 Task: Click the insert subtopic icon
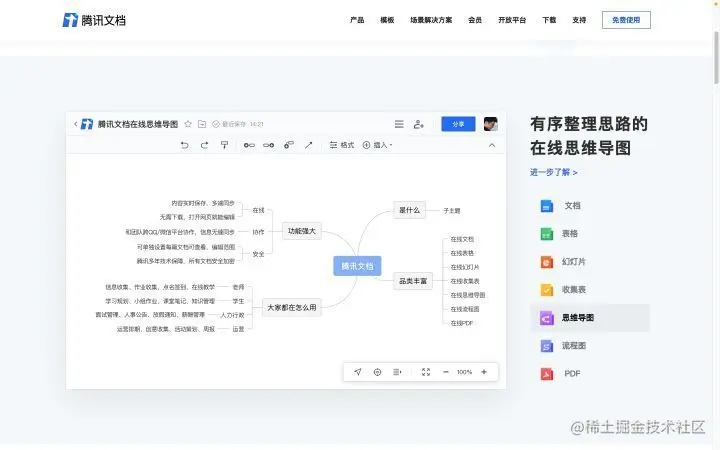pyautogui.click(x=269, y=145)
